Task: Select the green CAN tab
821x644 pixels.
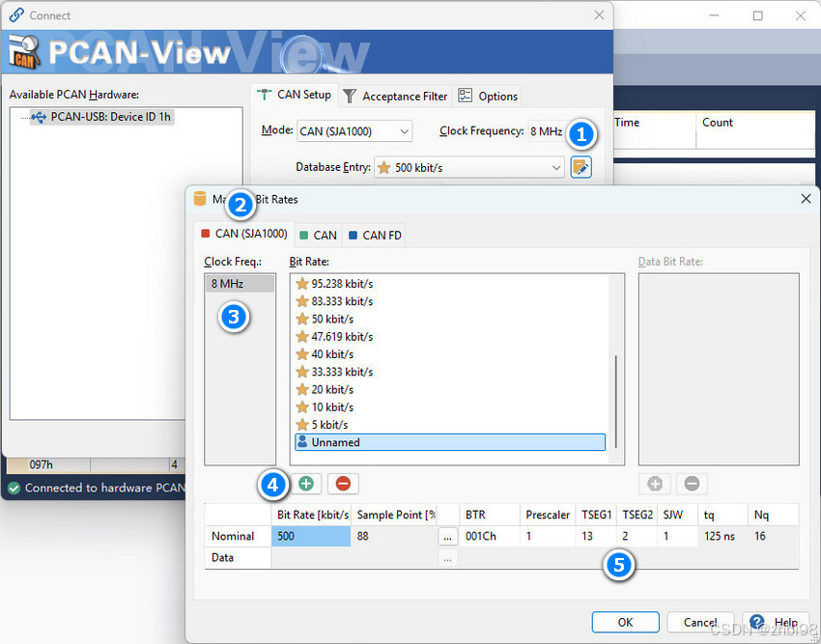Action: click(319, 235)
